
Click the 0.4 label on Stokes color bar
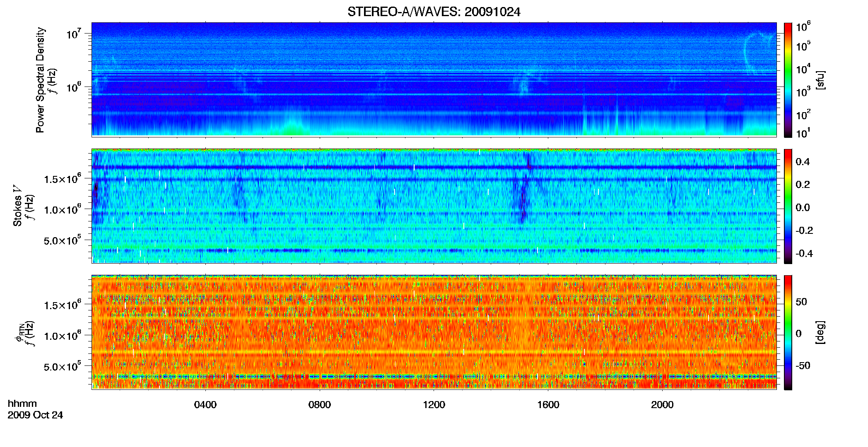tap(803, 162)
